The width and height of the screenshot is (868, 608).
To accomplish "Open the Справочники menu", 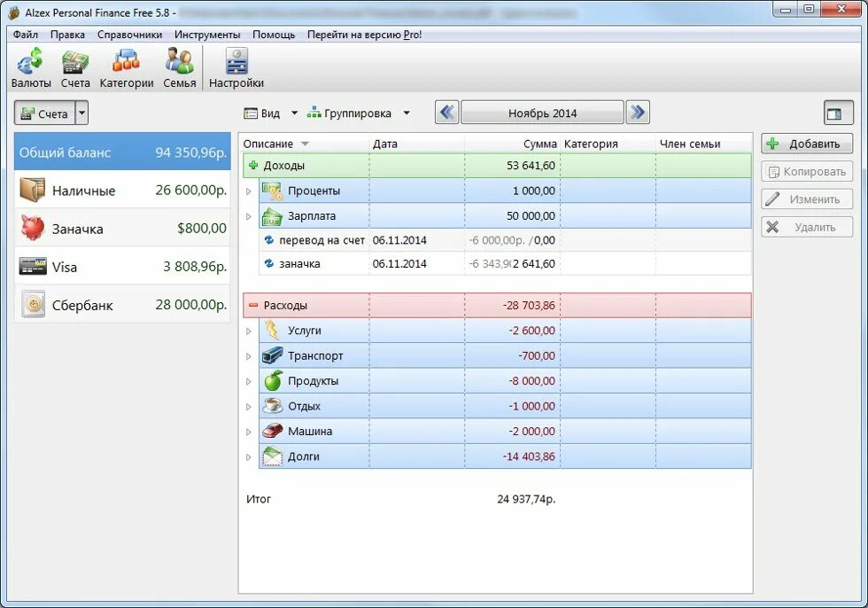I will [129, 35].
